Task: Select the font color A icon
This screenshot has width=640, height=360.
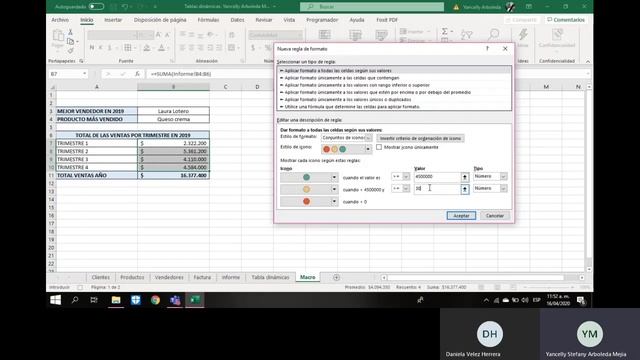Action: [x=162, y=48]
